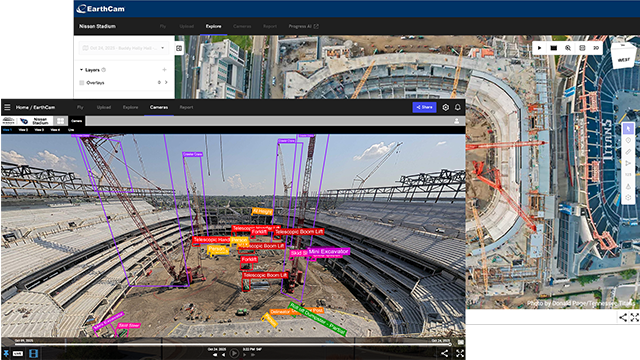Click the EarthCam logo in the blue header
Image resolution: width=640 pixels, height=360 pixels.
(x=100, y=9)
